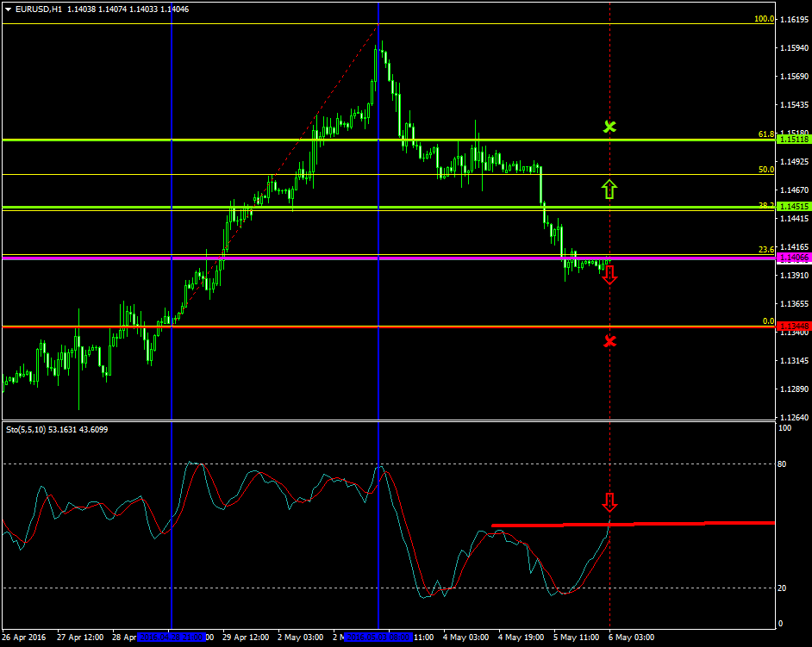Image resolution: width=812 pixels, height=647 pixels.
Task: Select the green 1.14515 price label
Action: click(x=793, y=207)
